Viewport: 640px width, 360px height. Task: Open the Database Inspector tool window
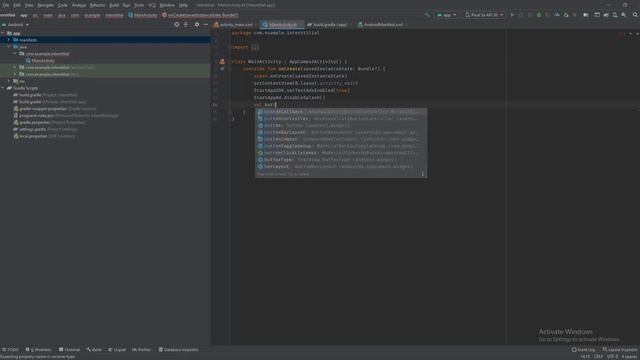click(178, 350)
